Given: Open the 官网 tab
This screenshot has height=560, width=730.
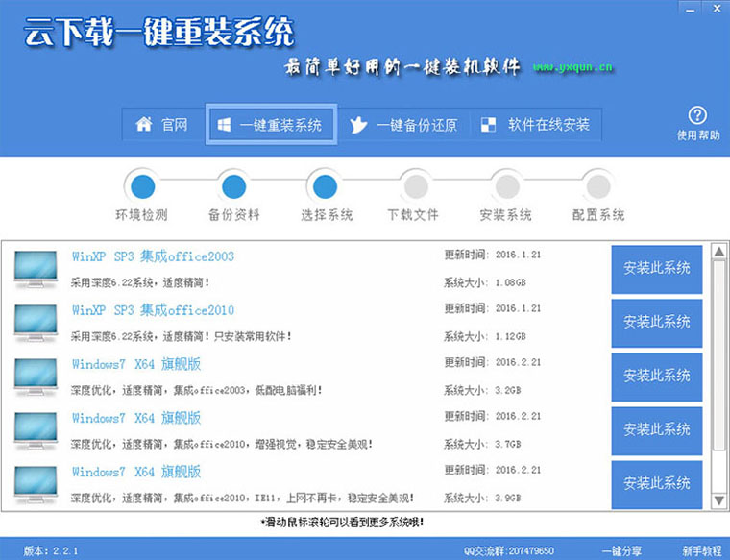Looking at the screenshot, I should tap(162, 125).
